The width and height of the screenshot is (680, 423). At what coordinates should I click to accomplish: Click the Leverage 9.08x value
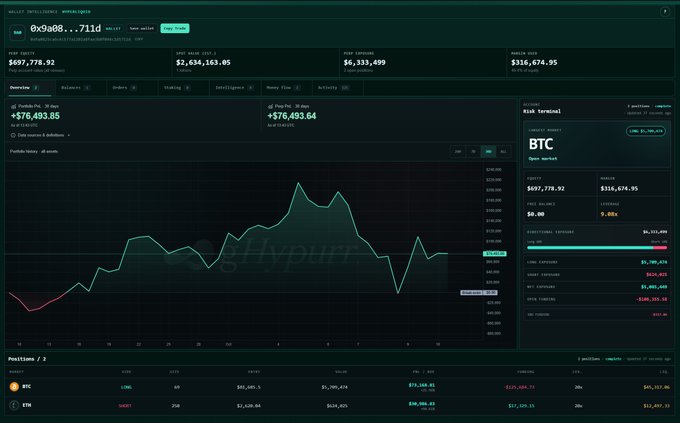coord(609,214)
